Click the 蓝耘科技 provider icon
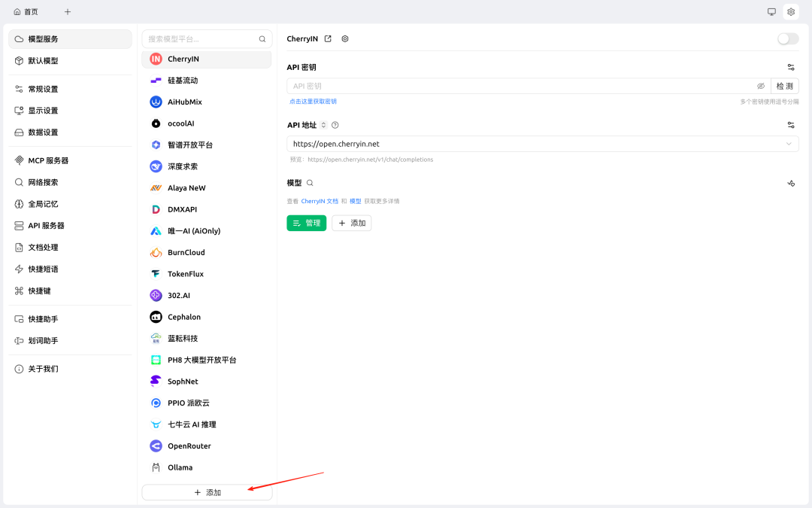This screenshot has height=508, width=812. [x=156, y=339]
